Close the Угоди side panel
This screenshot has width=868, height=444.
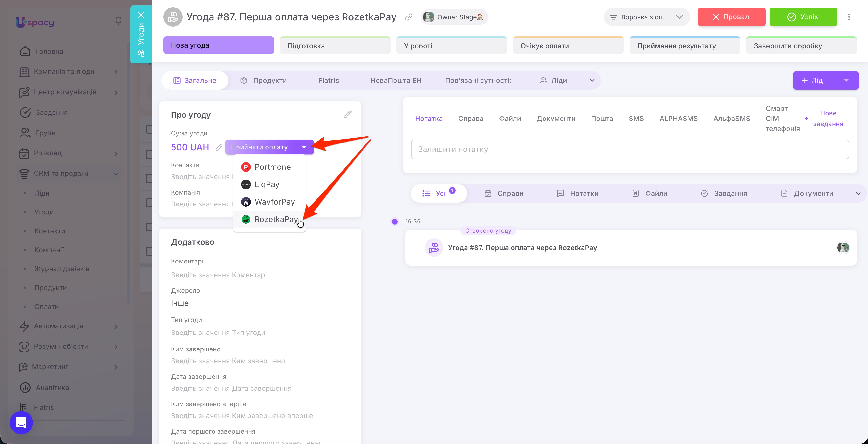click(x=141, y=15)
